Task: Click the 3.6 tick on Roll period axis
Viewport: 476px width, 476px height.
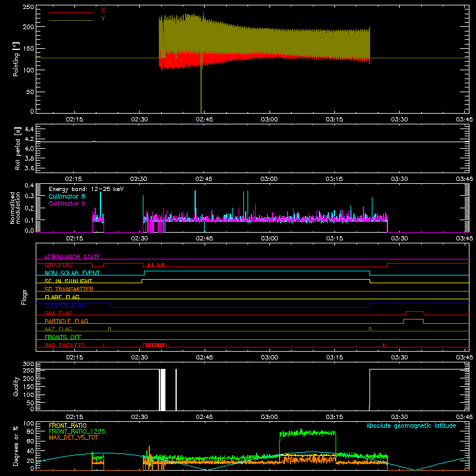Action: point(29,168)
